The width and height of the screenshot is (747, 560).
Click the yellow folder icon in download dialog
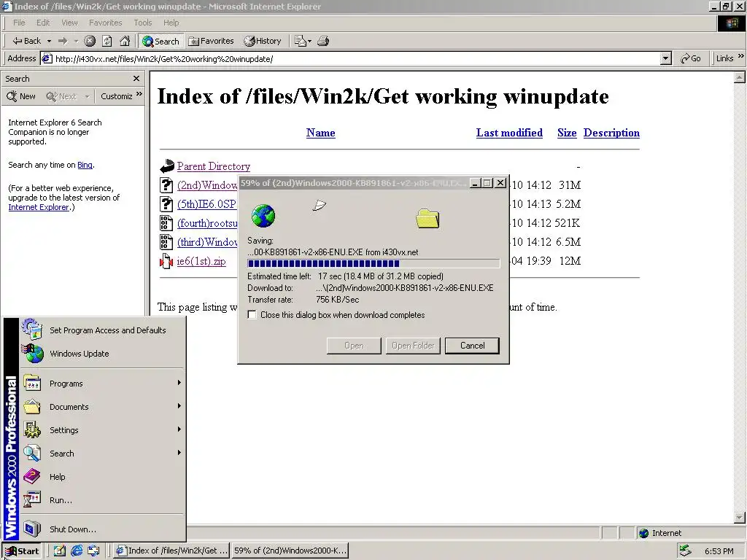[x=427, y=218]
